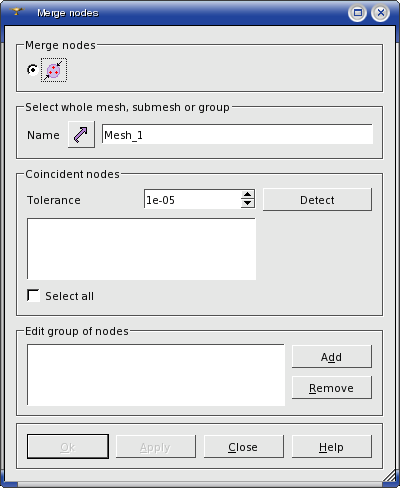The height and width of the screenshot is (488, 400).
Task: Click the Detect button
Action: click(317, 199)
